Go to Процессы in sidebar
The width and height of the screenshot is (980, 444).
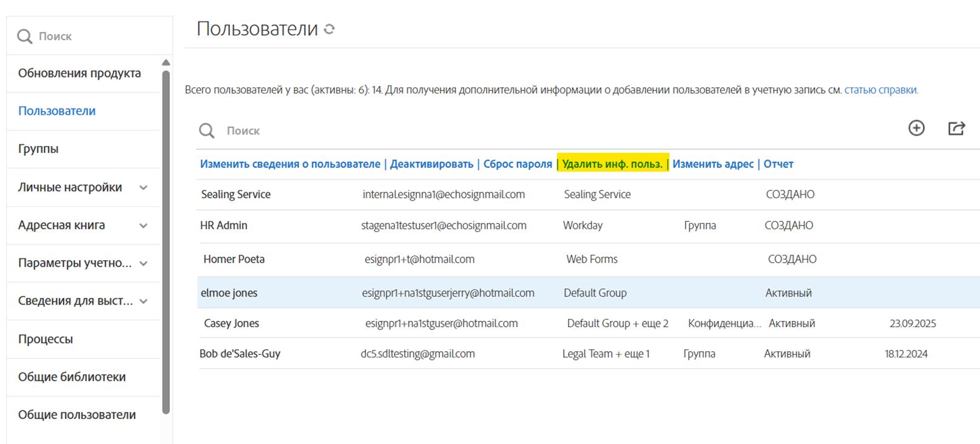pyautogui.click(x=46, y=339)
